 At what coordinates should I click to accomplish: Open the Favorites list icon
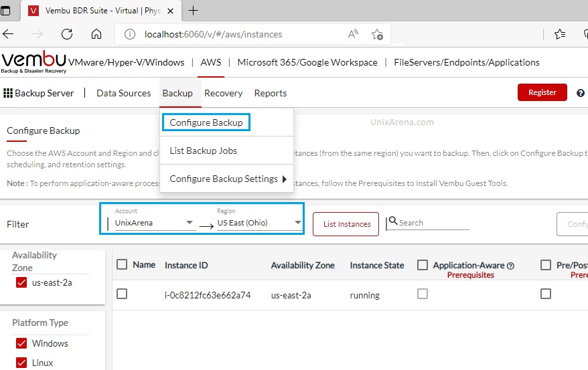[560, 34]
